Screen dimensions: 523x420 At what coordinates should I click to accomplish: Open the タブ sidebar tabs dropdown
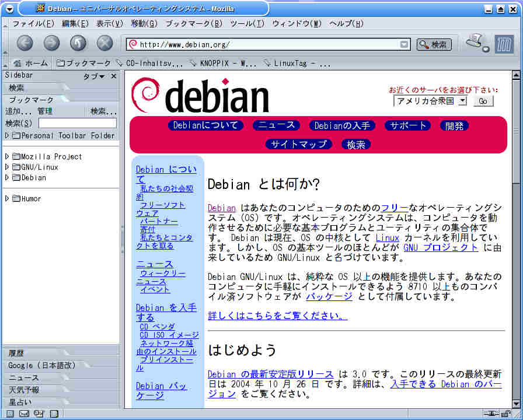coord(94,76)
